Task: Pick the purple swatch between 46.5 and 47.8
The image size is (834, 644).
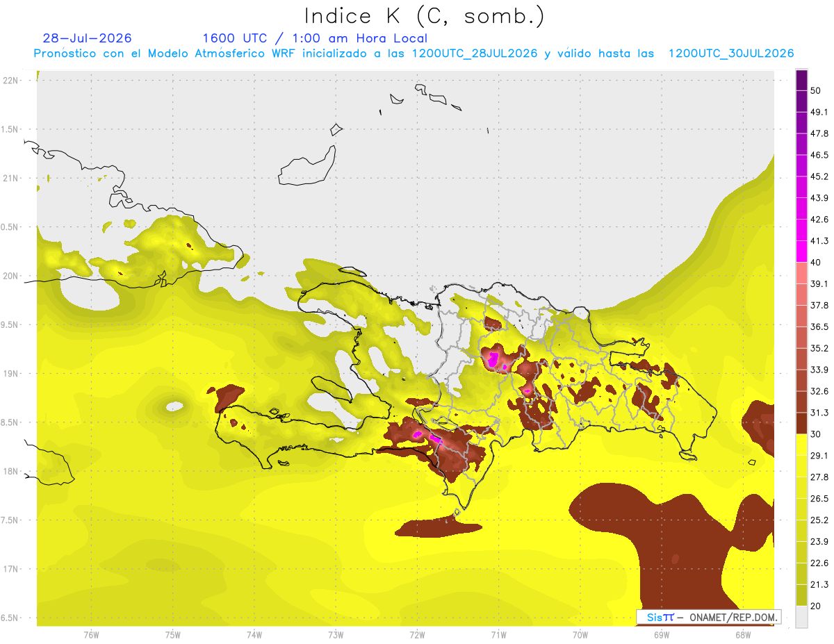Action: point(802,144)
